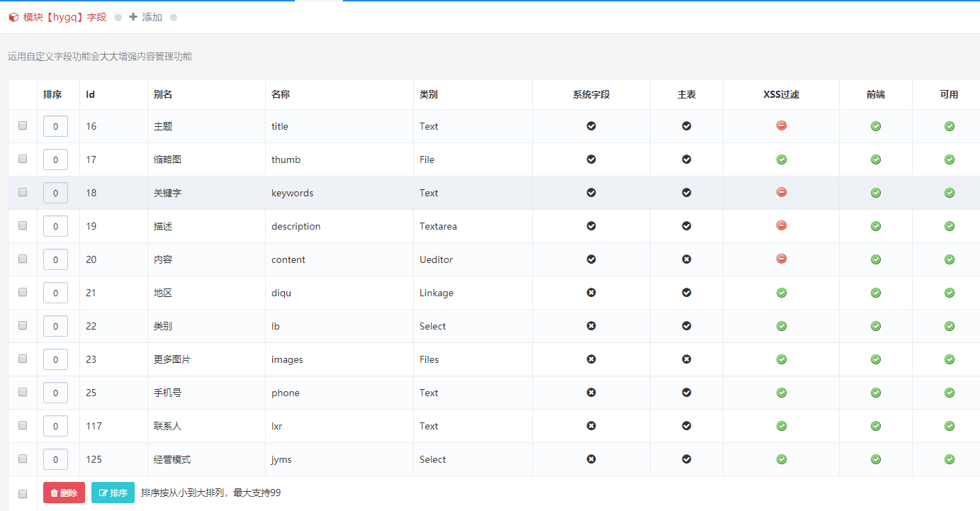Check the checkbox for keywords row

coord(23,192)
